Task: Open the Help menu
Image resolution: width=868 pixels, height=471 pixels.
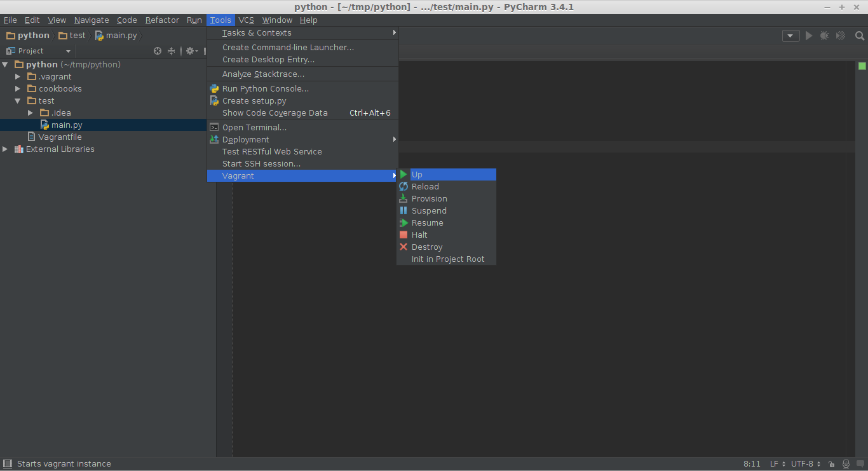Action: click(308, 20)
